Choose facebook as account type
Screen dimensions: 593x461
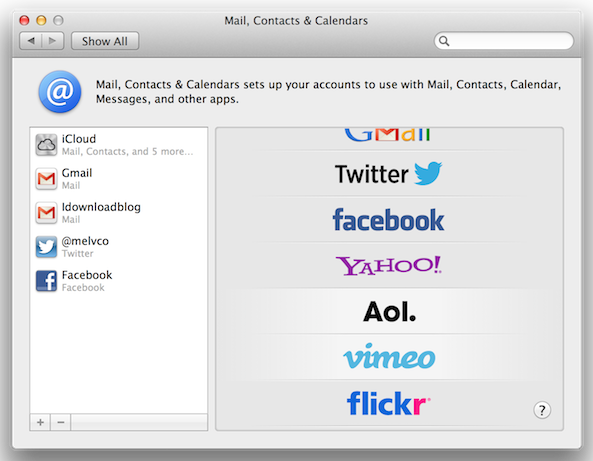click(x=389, y=220)
